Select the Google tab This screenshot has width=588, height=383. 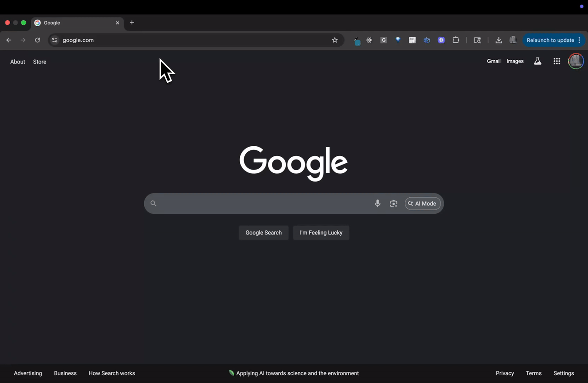point(77,23)
